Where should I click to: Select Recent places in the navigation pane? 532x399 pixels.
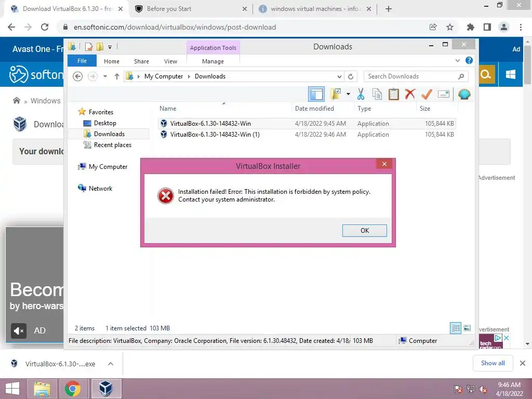point(107,145)
